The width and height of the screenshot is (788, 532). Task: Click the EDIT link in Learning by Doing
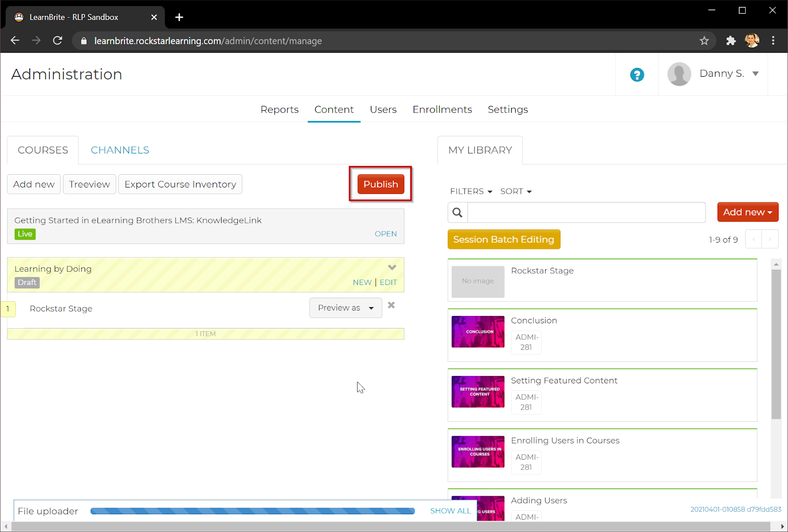point(388,282)
